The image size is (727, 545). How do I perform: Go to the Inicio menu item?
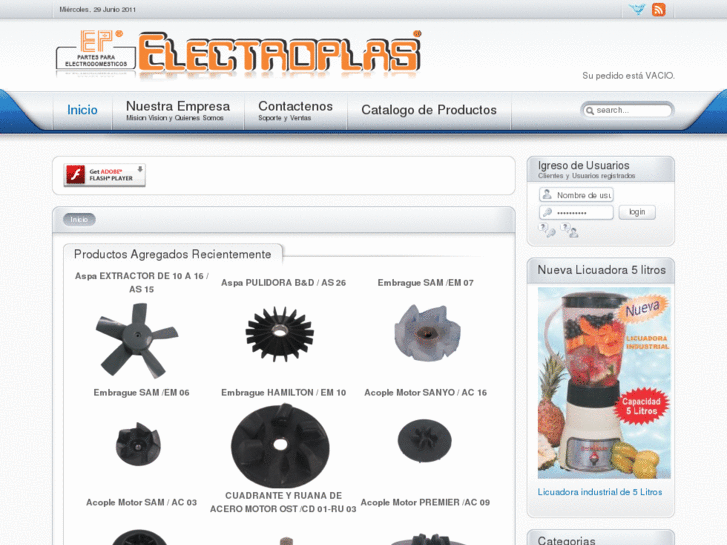tap(82, 110)
